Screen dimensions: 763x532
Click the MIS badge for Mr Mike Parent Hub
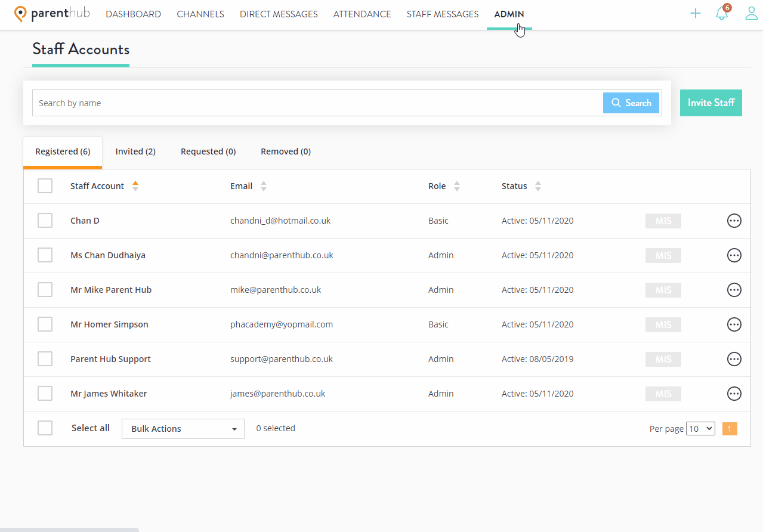[x=663, y=290]
